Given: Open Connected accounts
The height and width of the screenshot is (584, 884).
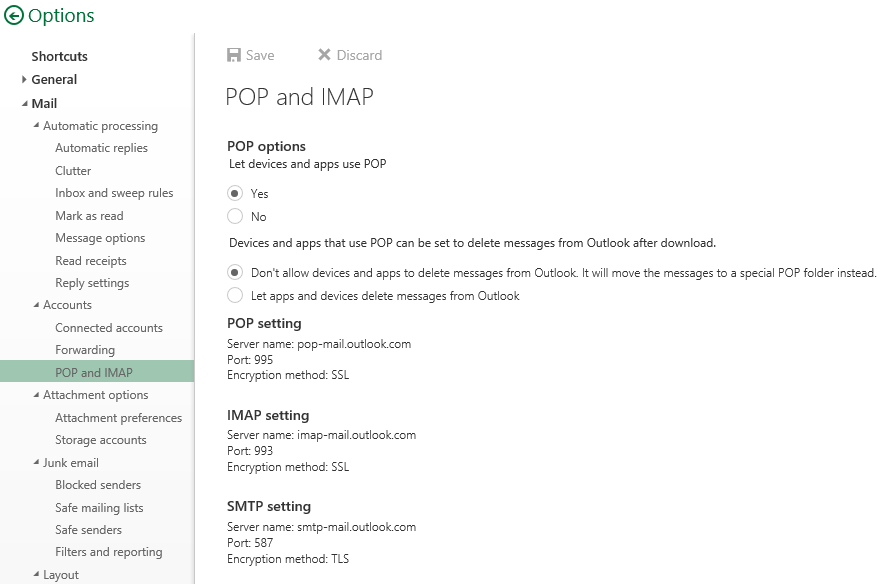Looking at the screenshot, I should [109, 328].
